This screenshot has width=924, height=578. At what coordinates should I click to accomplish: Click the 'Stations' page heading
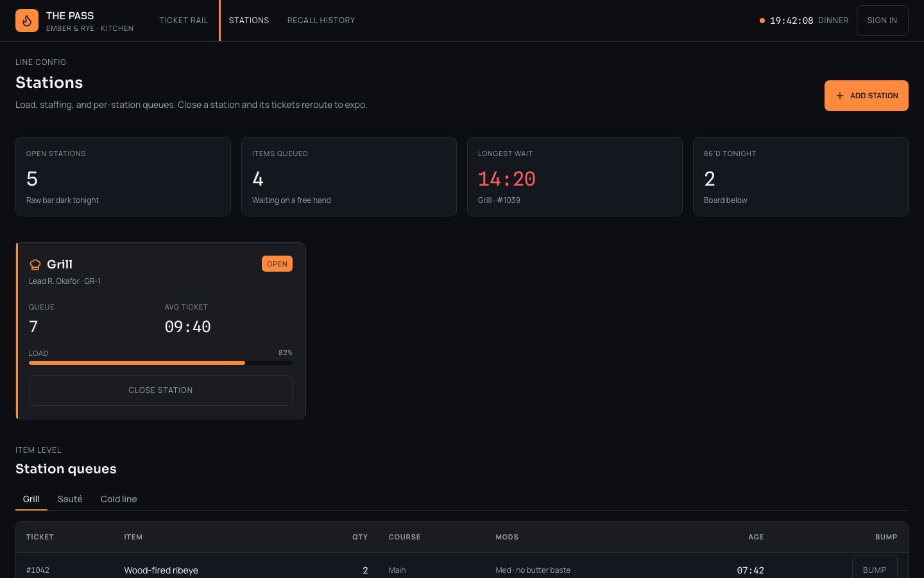(49, 83)
